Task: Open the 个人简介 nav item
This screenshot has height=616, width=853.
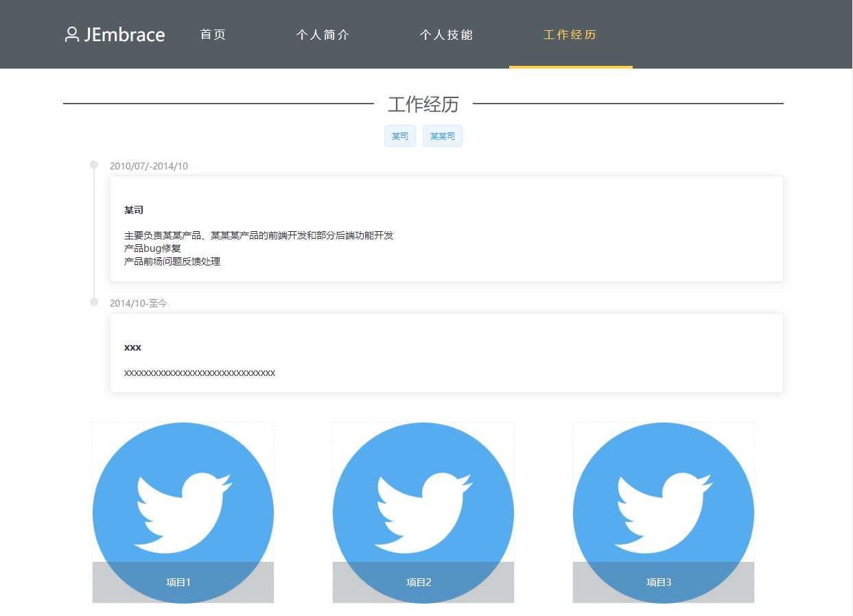Action: tap(323, 34)
